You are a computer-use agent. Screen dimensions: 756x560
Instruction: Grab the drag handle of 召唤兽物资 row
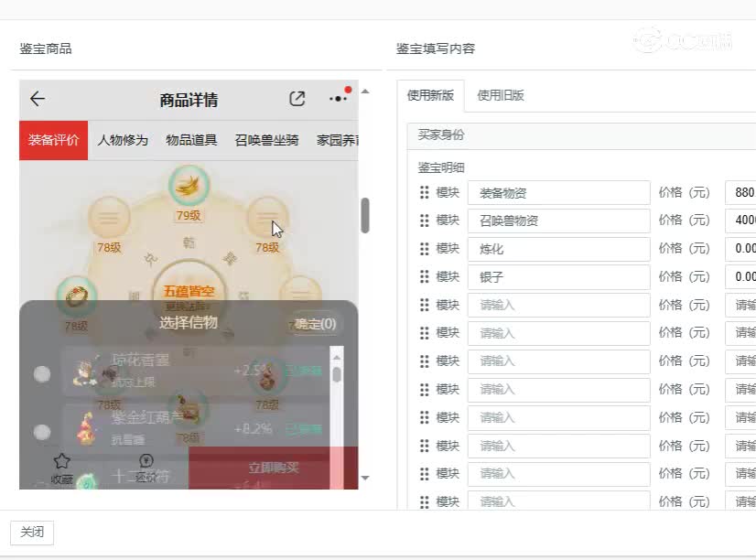pyautogui.click(x=425, y=221)
